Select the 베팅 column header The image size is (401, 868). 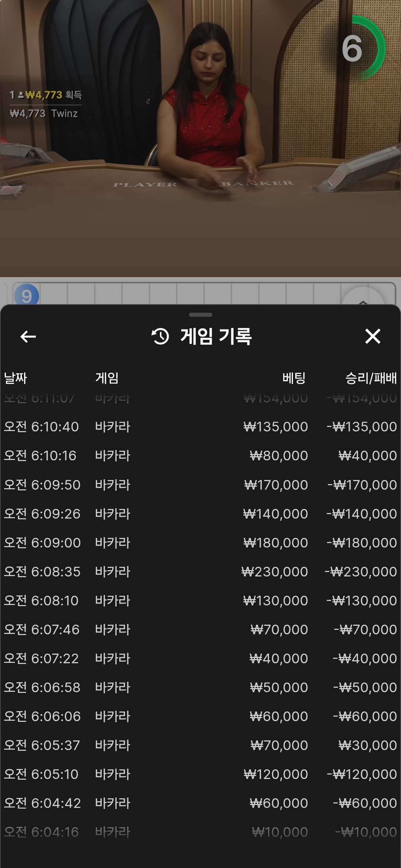[x=294, y=378]
